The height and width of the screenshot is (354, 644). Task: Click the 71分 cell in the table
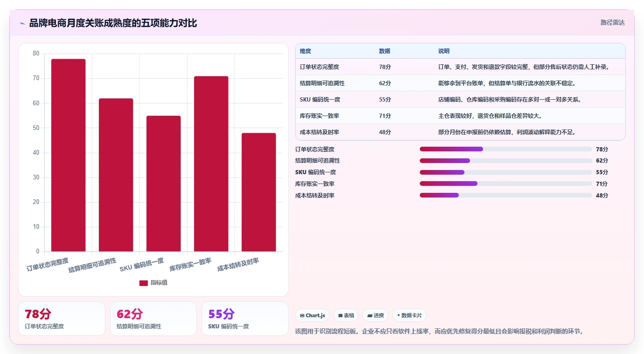[385, 116]
